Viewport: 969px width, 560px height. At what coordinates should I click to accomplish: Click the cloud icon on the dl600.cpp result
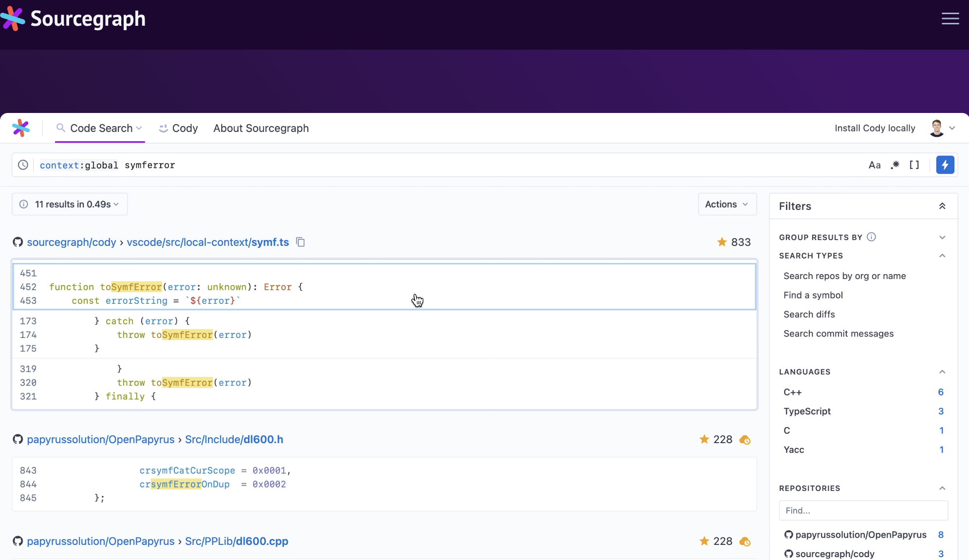coord(745,541)
